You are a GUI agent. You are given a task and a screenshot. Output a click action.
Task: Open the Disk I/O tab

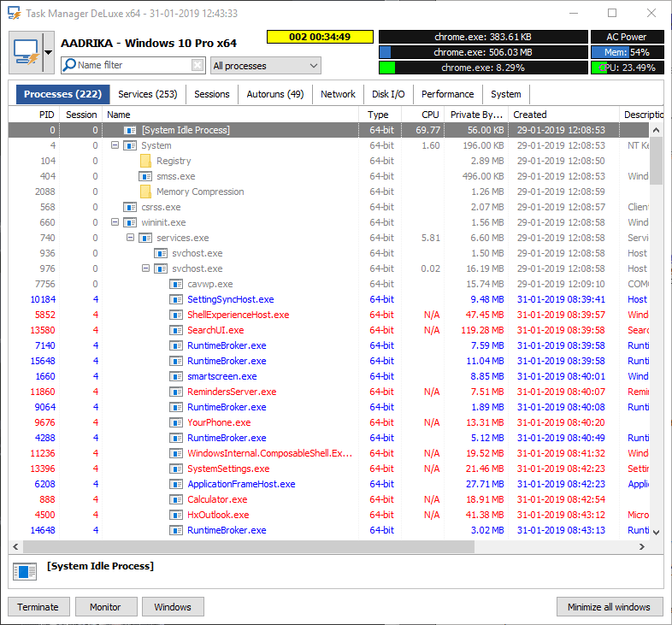pyautogui.click(x=388, y=94)
